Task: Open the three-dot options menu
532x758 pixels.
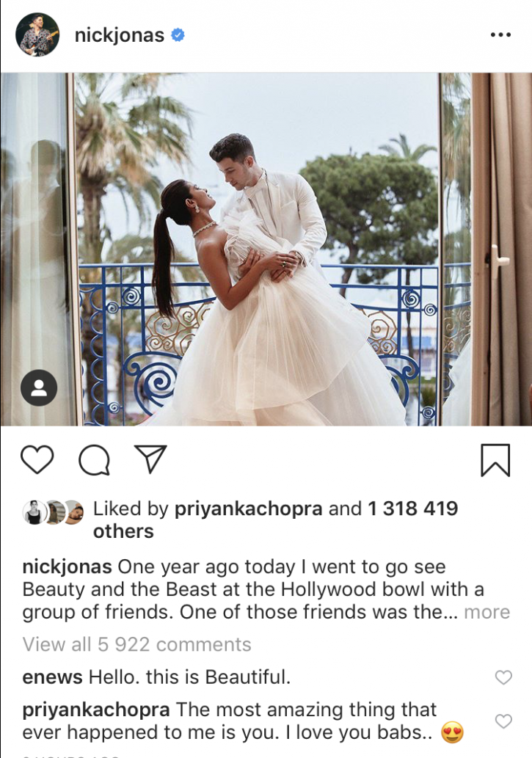Action: coord(500,34)
